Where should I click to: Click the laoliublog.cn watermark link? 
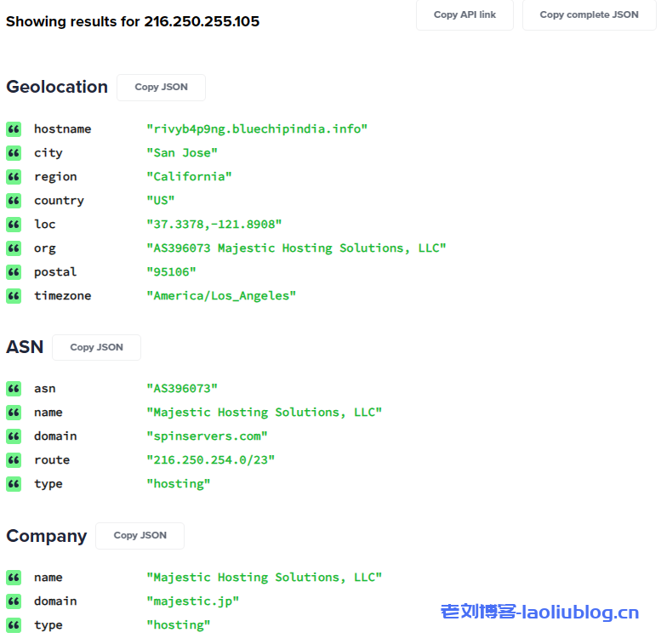point(539,612)
